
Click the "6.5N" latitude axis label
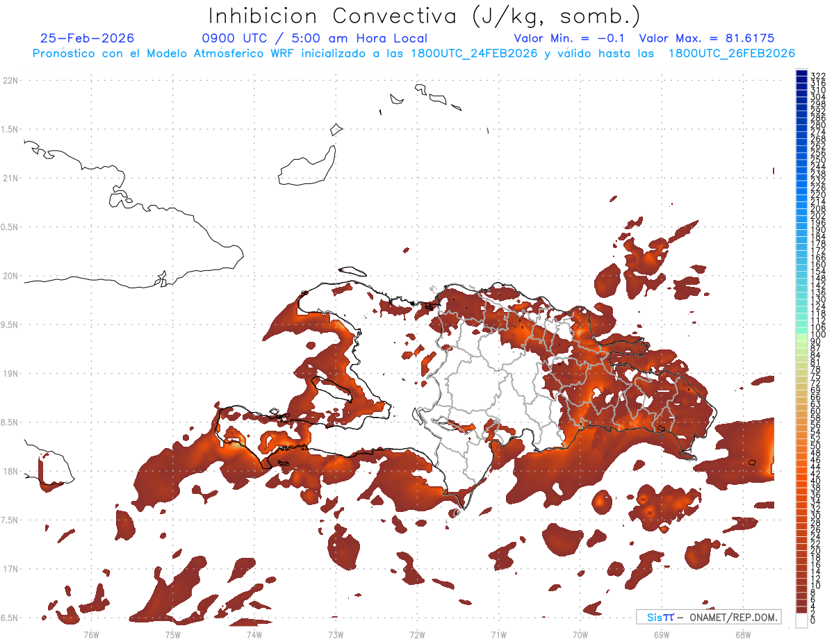coord(10,618)
